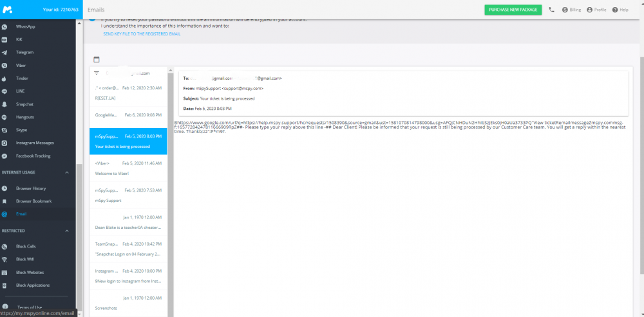The height and width of the screenshot is (317, 644).
Task: Collapse the Internet Usage section
Action: point(68,172)
